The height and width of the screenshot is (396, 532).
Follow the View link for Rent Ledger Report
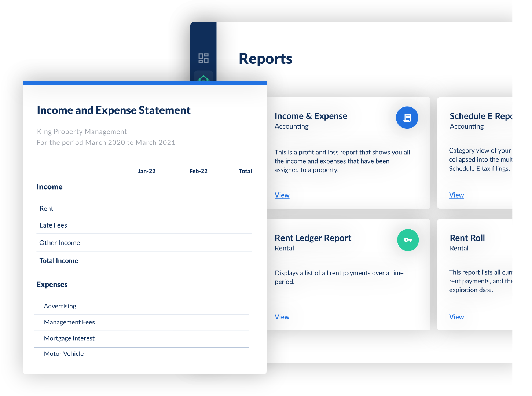coord(282,317)
